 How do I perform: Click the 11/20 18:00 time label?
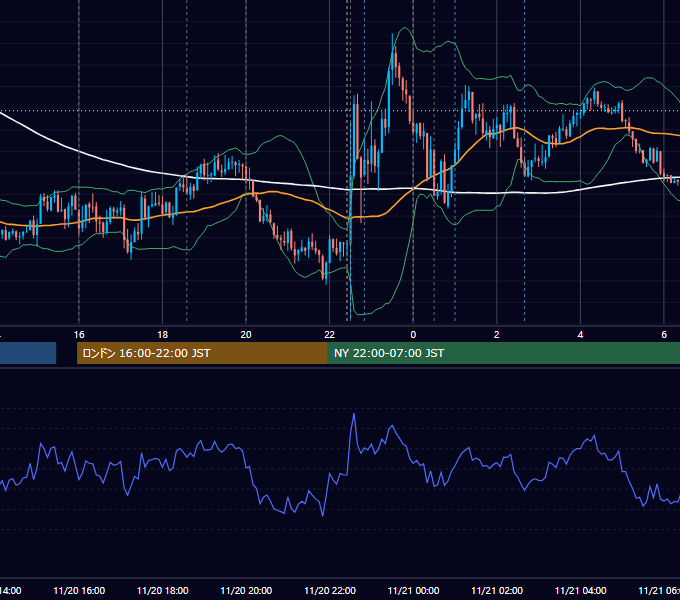pos(163,590)
